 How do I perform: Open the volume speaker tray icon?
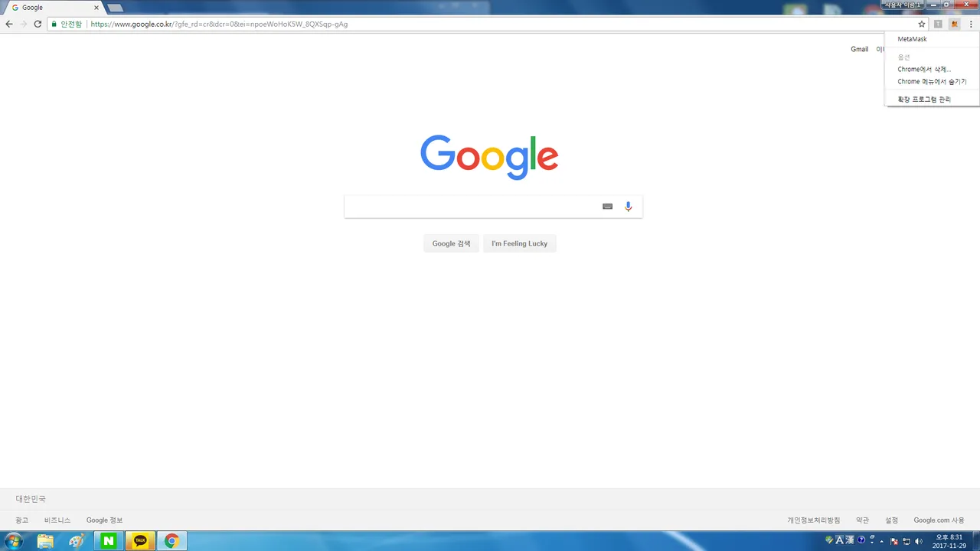pos(919,541)
